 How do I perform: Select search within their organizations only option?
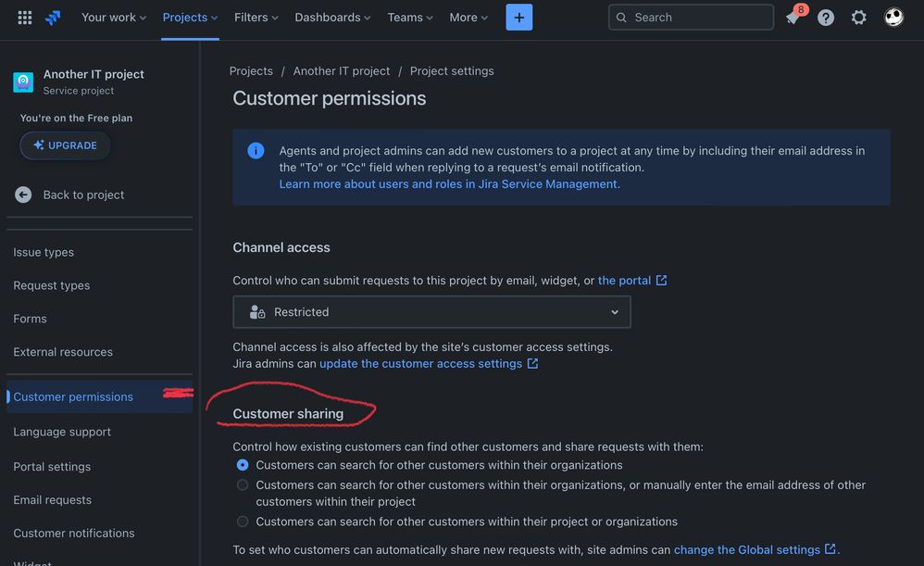(243, 465)
